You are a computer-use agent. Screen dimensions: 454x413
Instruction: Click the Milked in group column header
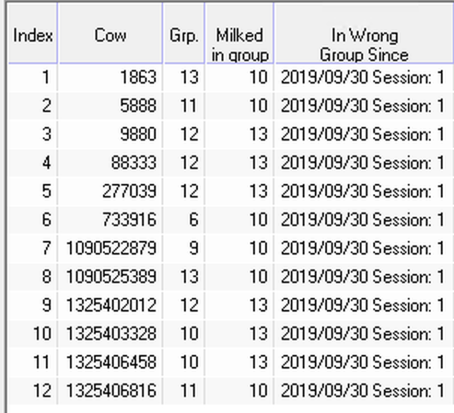[239, 33]
